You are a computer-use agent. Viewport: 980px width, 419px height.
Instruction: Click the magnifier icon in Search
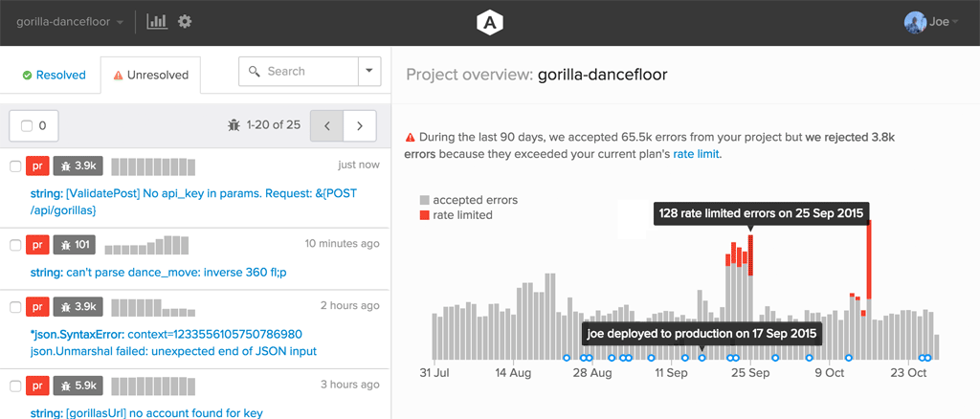tap(254, 71)
